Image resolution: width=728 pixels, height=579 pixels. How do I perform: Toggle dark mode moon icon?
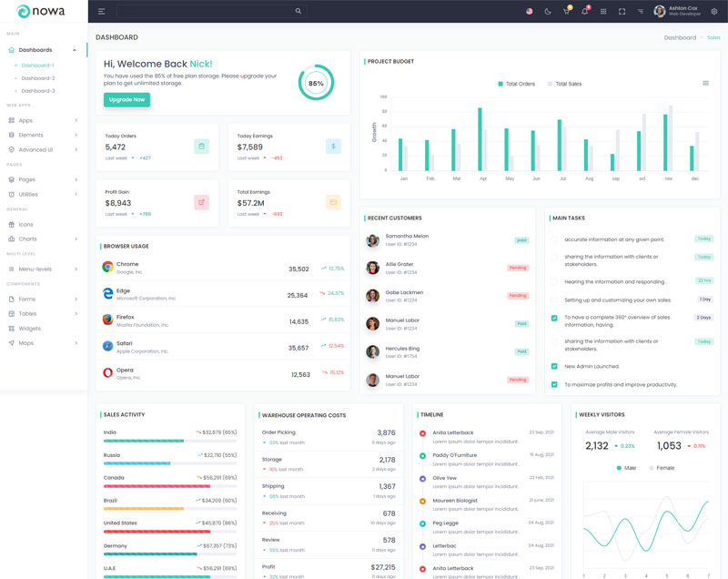[548, 12]
